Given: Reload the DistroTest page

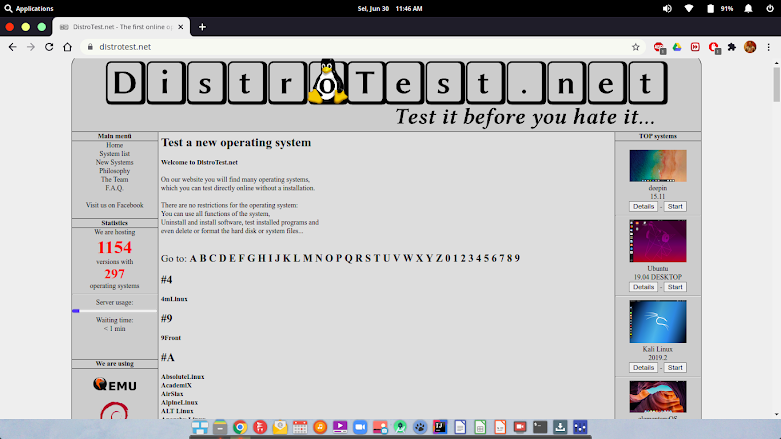Looking at the screenshot, I should tap(49, 47).
